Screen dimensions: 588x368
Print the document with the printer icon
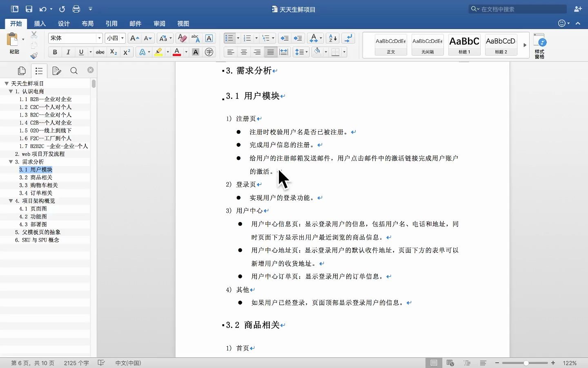[x=76, y=9]
